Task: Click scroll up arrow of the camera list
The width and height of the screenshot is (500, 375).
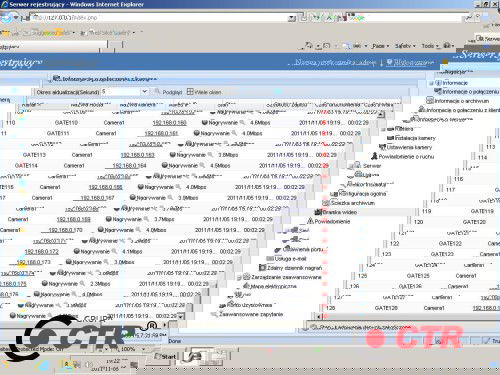Action: [381, 114]
